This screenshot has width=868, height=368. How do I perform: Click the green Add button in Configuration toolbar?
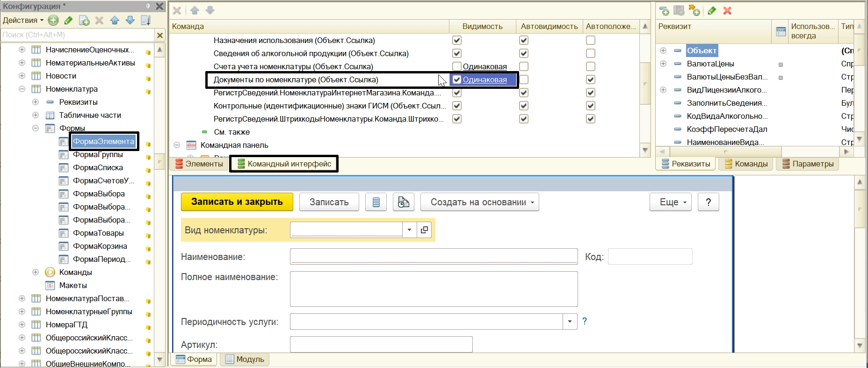tap(53, 20)
